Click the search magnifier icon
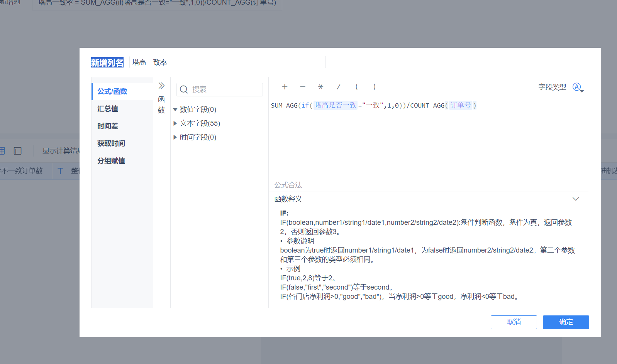617x364 pixels. coord(184,89)
